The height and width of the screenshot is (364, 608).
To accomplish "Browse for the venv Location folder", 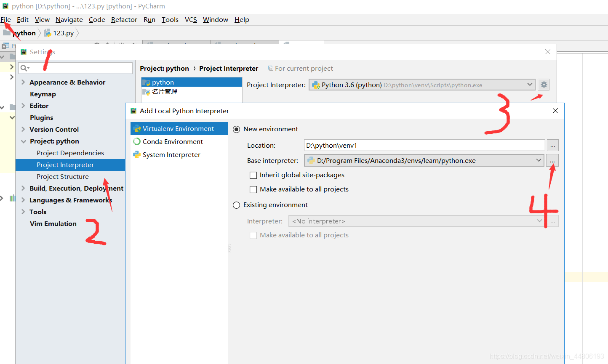I will tap(552, 146).
